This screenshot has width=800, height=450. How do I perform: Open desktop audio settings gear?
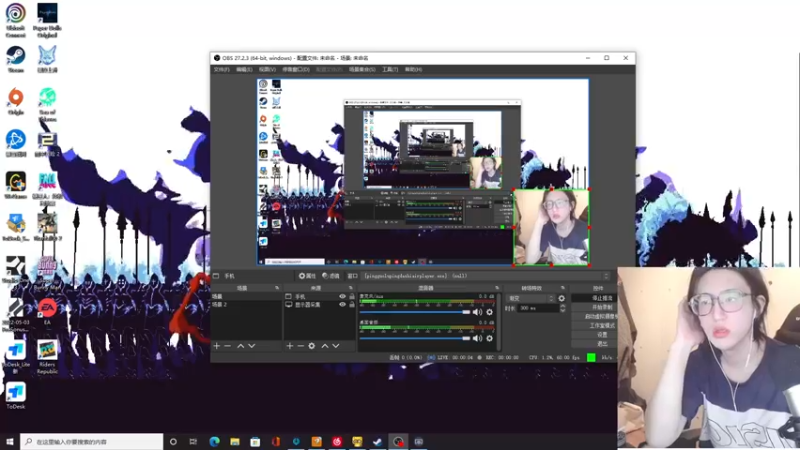pyautogui.click(x=490, y=338)
